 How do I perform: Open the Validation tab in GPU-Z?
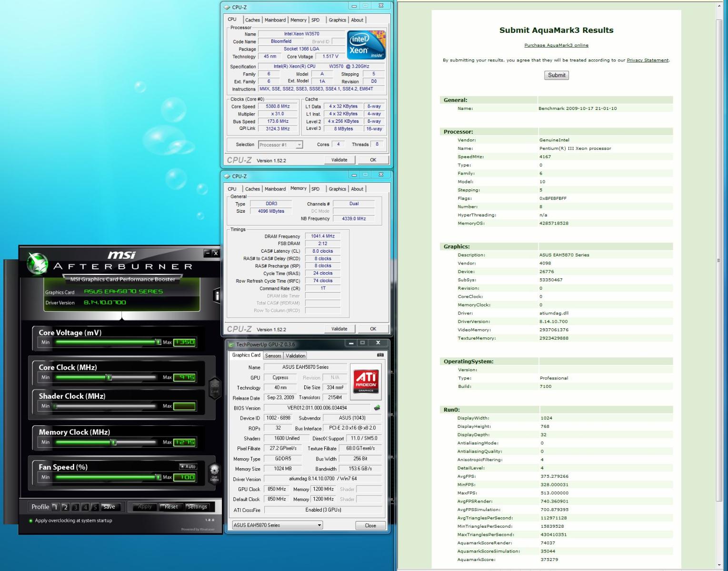point(295,355)
